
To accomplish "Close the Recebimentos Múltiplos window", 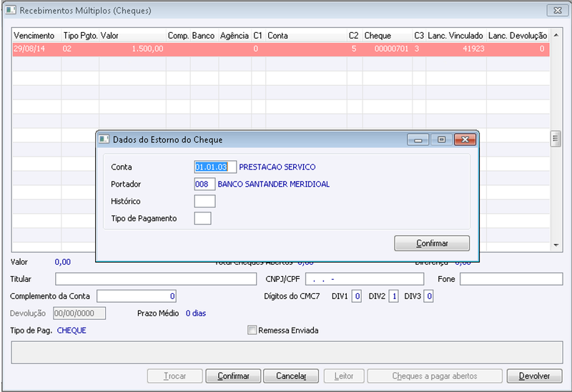I will coord(558,10).
